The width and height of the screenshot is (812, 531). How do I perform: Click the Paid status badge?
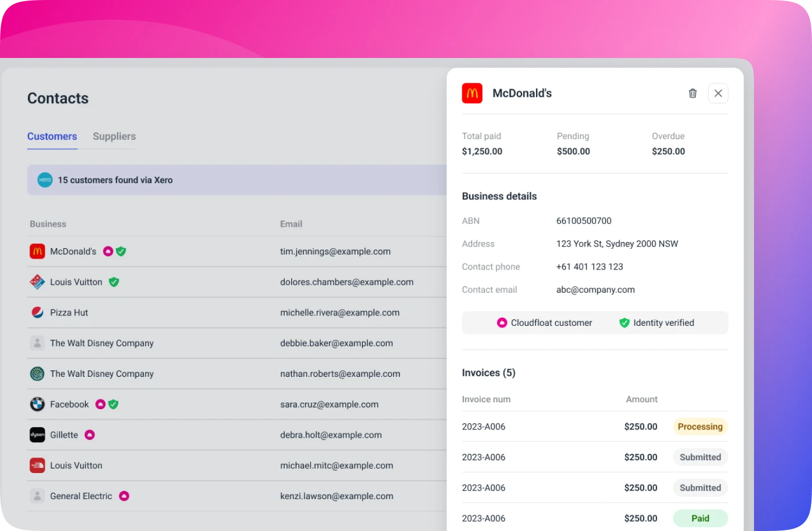[x=700, y=518]
